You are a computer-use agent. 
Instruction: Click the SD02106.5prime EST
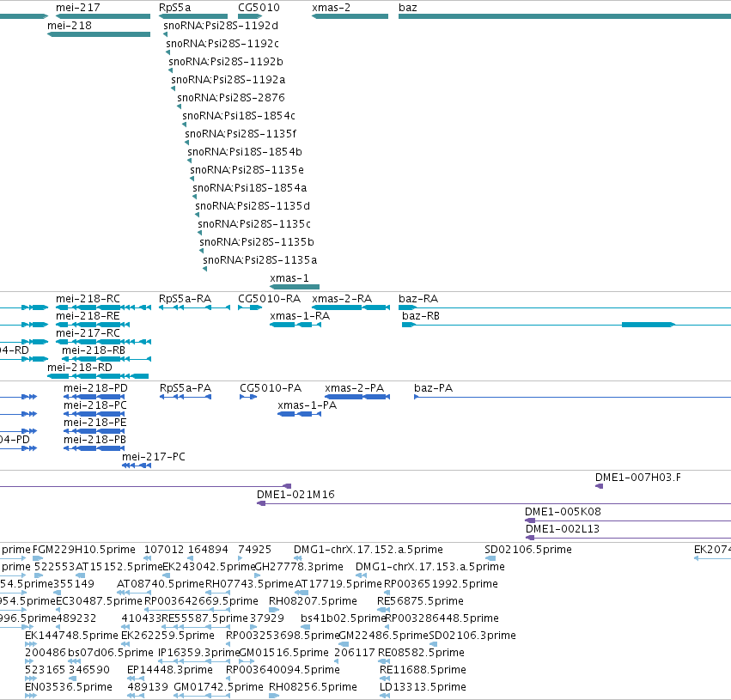coord(490,558)
